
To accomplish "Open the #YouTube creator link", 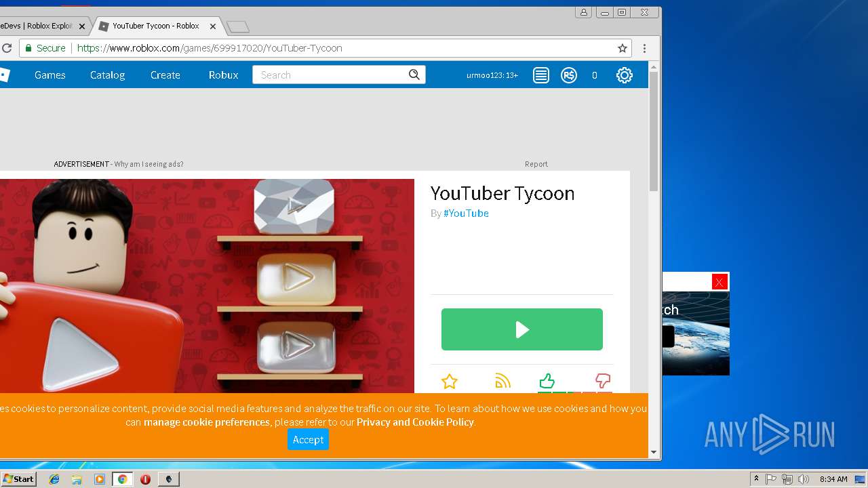I will click(x=466, y=213).
